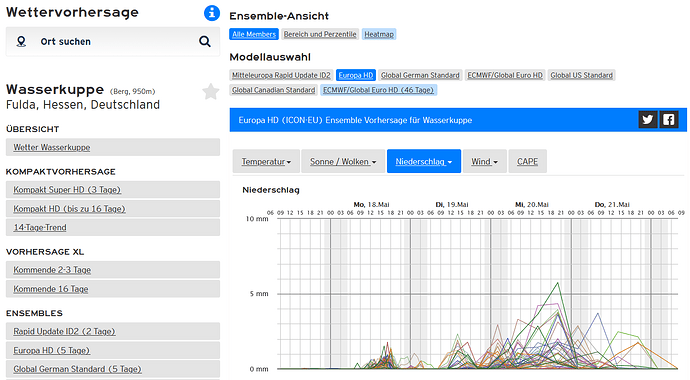Click the 'Niederschlag' chart title
The width and height of the screenshot is (690, 380).
(x=271, y=190)
